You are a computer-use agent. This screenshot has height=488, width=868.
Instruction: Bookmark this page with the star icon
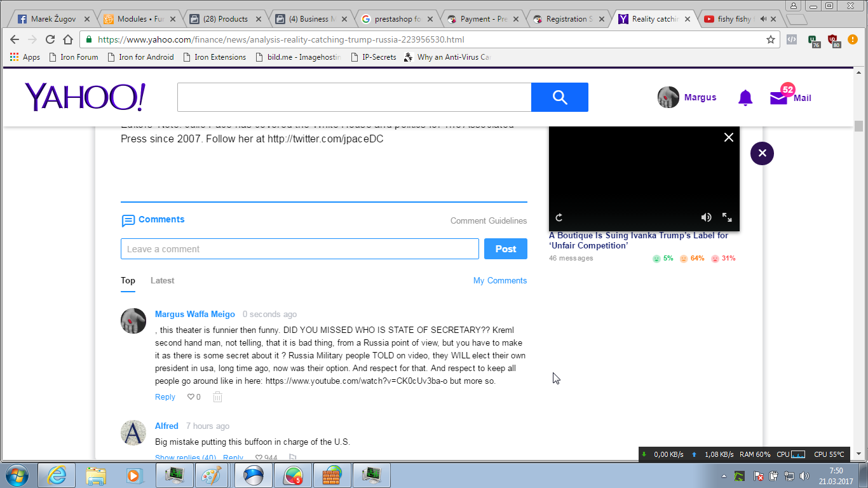(771, 39)
